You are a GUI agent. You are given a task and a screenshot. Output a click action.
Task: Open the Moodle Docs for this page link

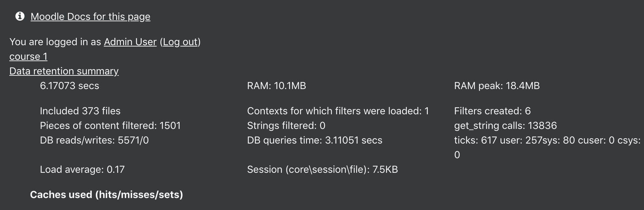point(90,17)
